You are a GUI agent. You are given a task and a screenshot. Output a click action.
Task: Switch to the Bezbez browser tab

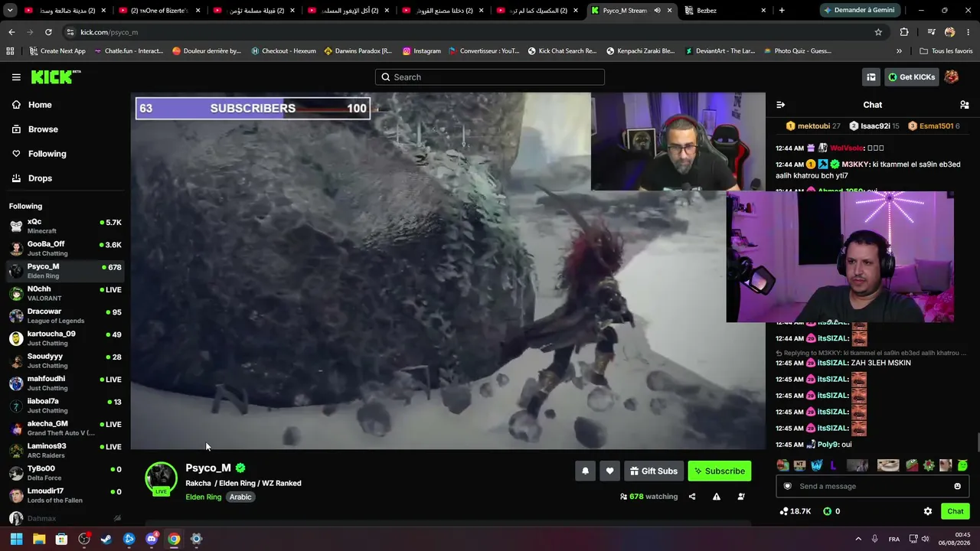[725, 11]
